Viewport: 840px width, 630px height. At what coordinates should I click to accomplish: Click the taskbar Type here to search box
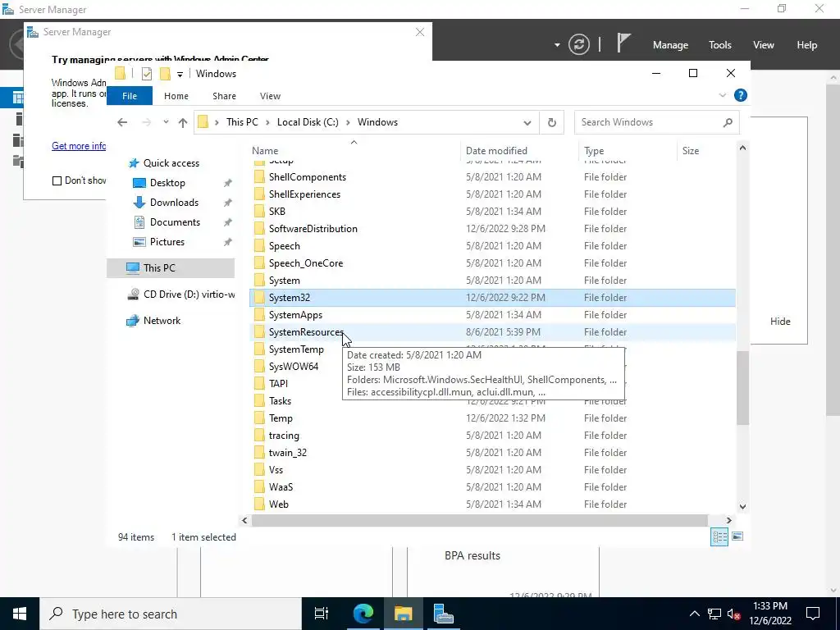(x=171, y=614)
